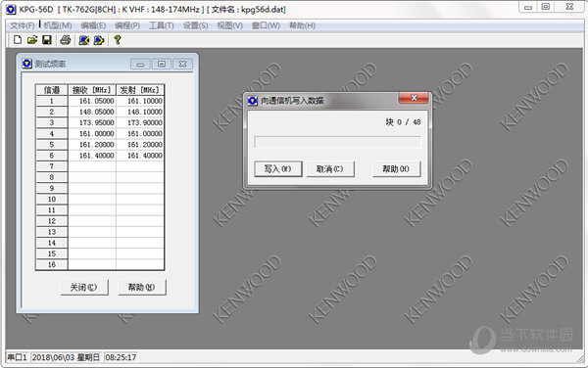Select channel 3 transmit 173.90000 cell
Screen dimensions: 588x368
point(140,122)
